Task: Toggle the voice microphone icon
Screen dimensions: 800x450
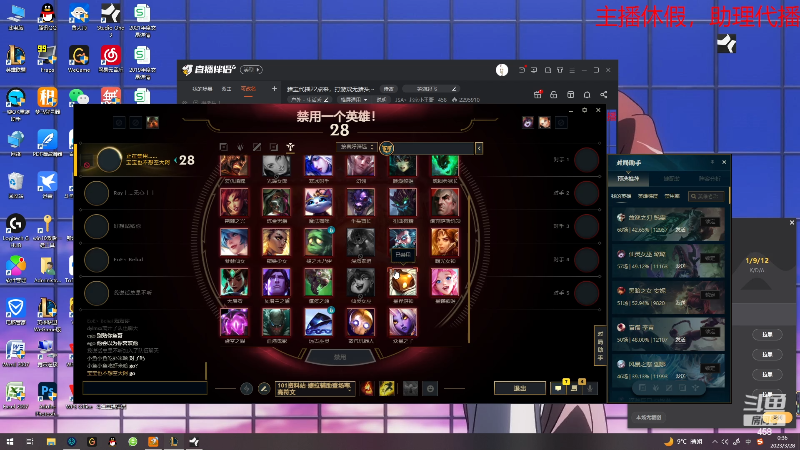Action: point(590,389)
